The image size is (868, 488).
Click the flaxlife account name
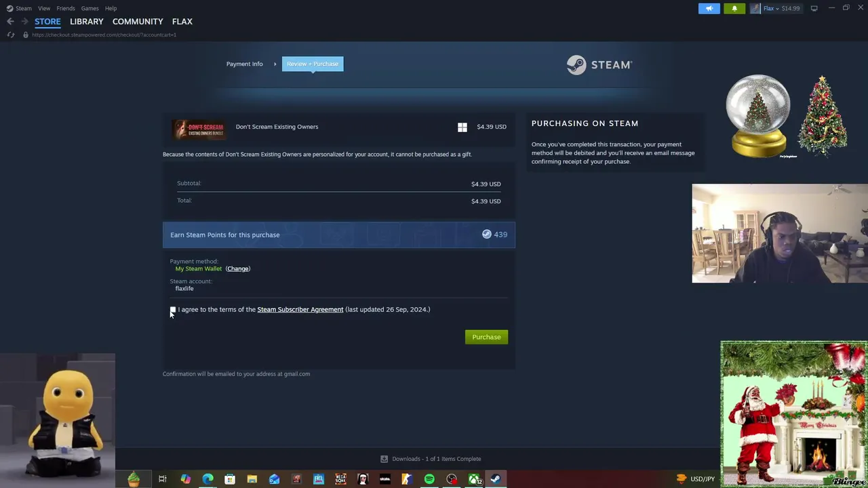(184, 288)
